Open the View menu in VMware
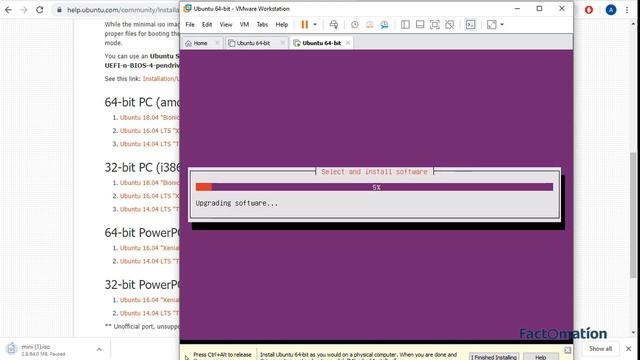This screenshot has height=360, width=640. (x=226, y=24)
